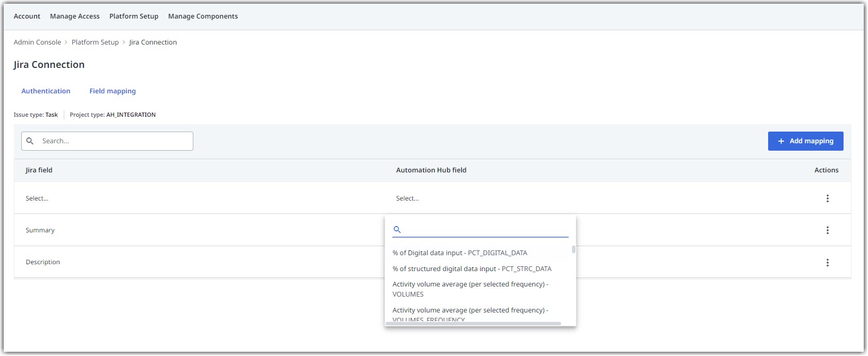Open actions menu for Description row

[827, 263]
